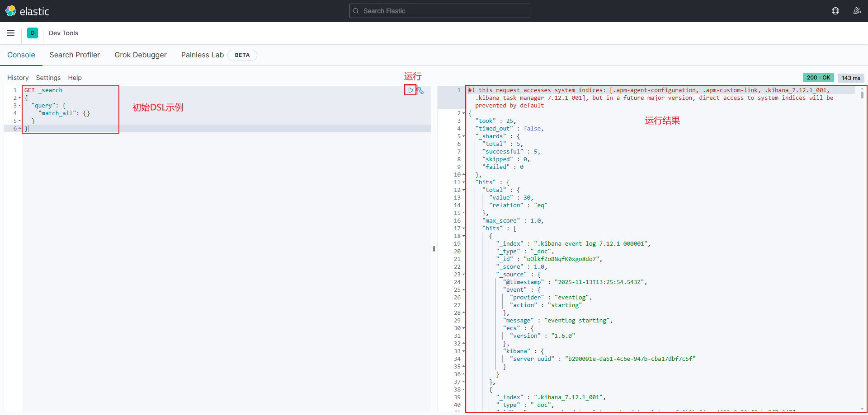Click the Search Elastic field
Screen dimensions: 868x415
[439, 11]
